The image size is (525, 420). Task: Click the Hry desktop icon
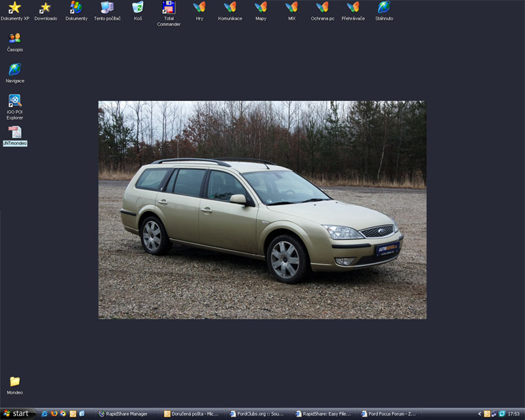pyautogui.click(x=199, y=8)
